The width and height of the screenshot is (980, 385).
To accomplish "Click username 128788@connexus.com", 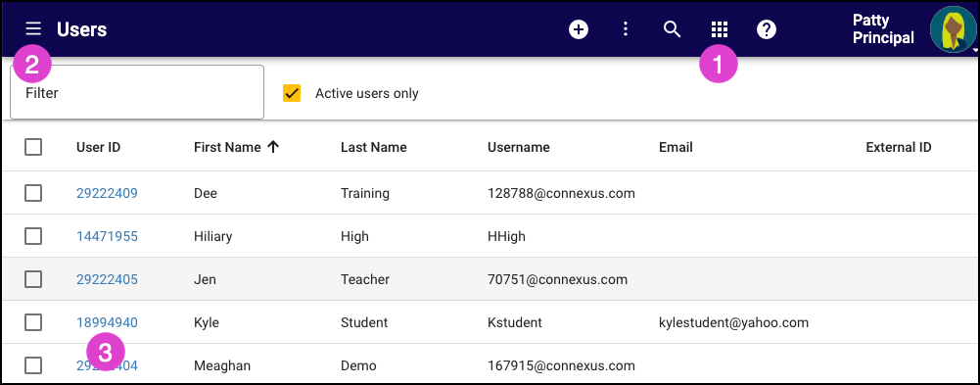I will (x=561, y=193).
